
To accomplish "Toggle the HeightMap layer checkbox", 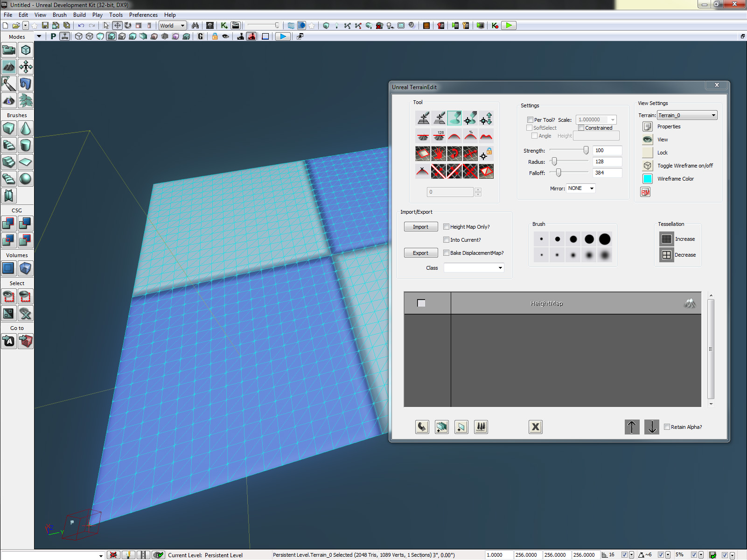I will [x=421, y=303].
